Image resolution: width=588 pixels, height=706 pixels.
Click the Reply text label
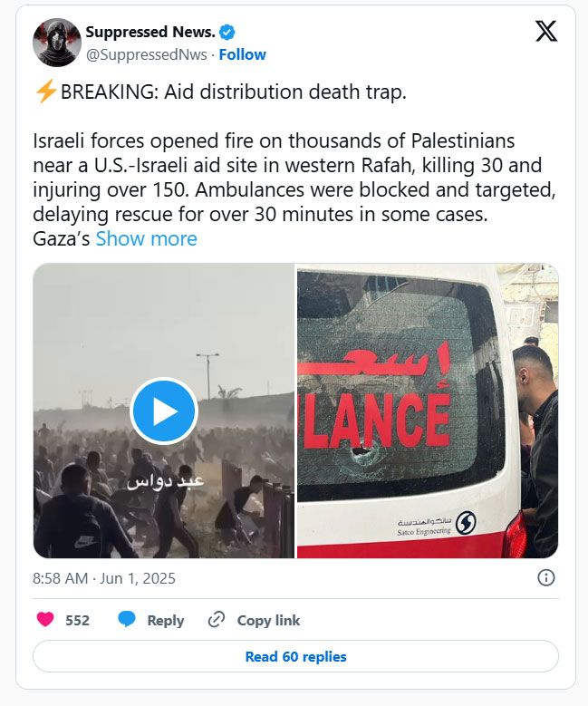click(166, 621)
